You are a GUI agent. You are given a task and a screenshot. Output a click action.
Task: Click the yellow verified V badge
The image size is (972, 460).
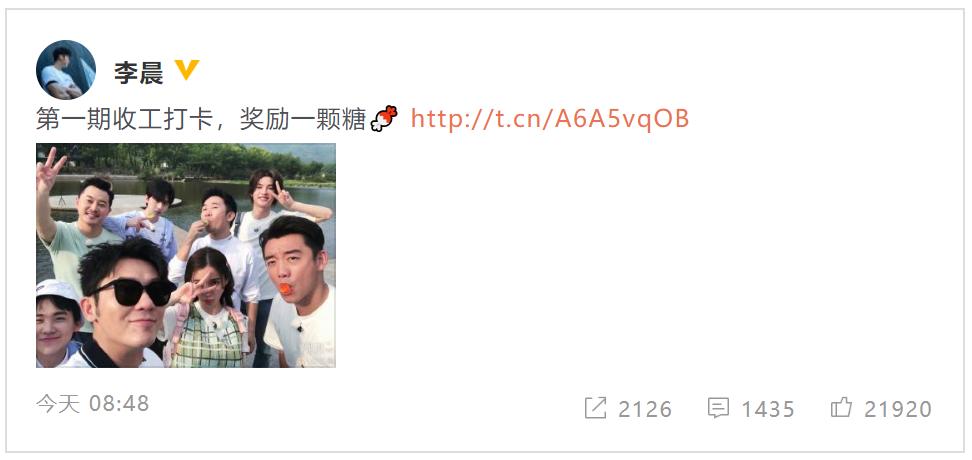click(186, 69)
